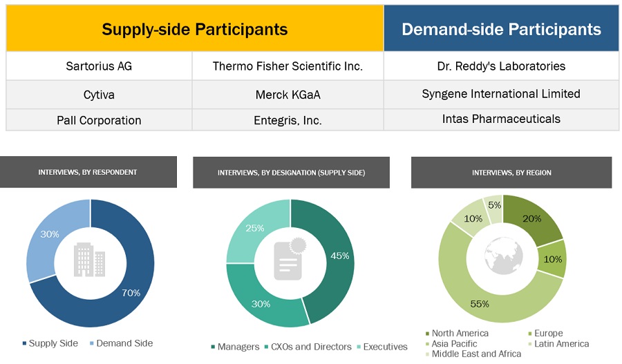
Task: Click the globe icon in the region donut
Action: point(502,257)
